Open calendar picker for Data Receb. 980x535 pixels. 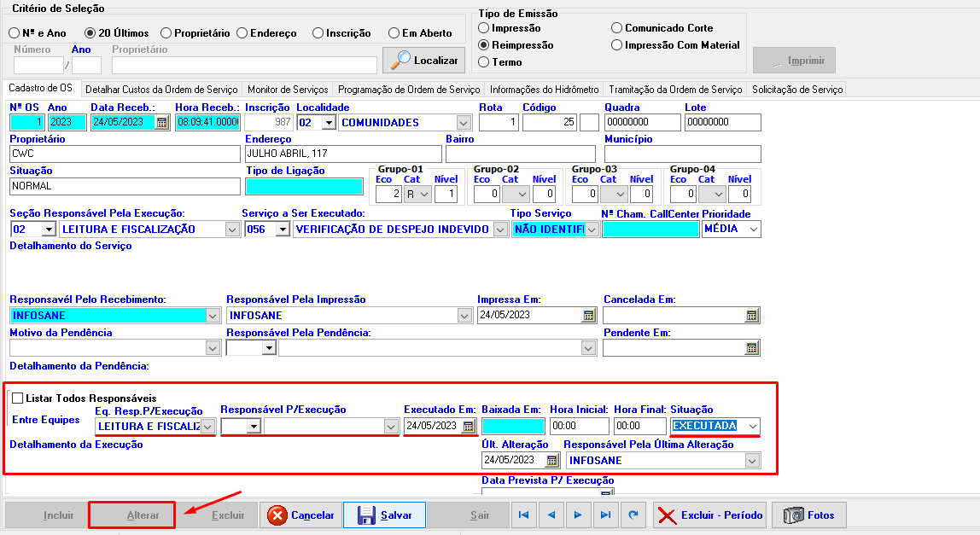click(161, 123)
